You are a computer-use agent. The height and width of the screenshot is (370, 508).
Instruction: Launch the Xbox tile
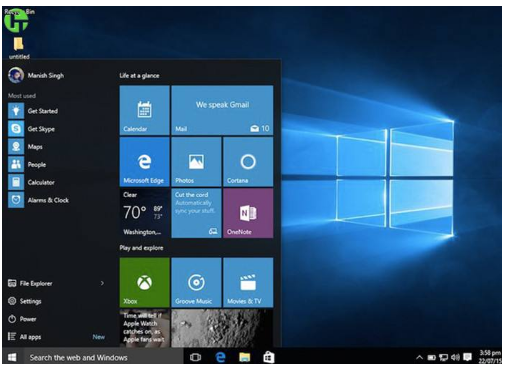[x=144, y=282]
